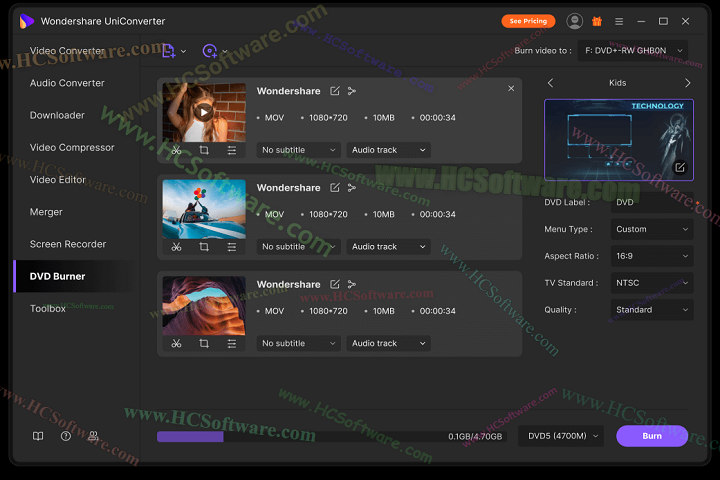This screenshot has width=720, height=480.
Task: Open the TV Standard NTSC dropdown
Action: point(652,283)
